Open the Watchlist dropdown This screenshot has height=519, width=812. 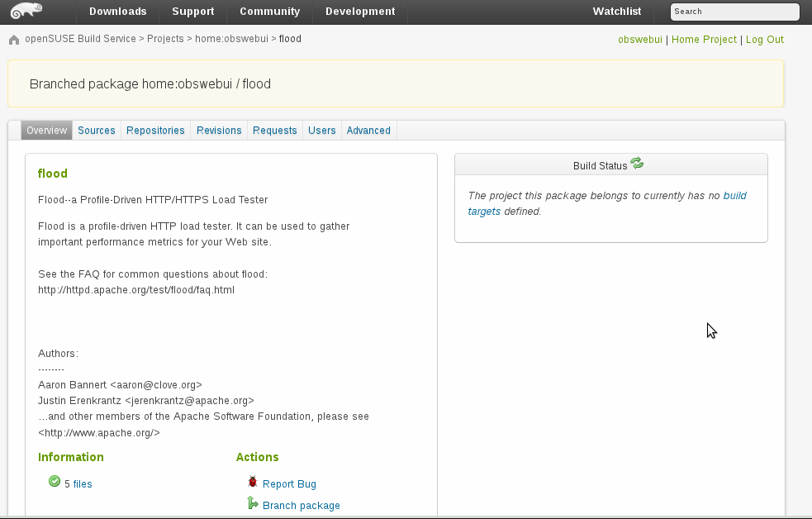616,12
